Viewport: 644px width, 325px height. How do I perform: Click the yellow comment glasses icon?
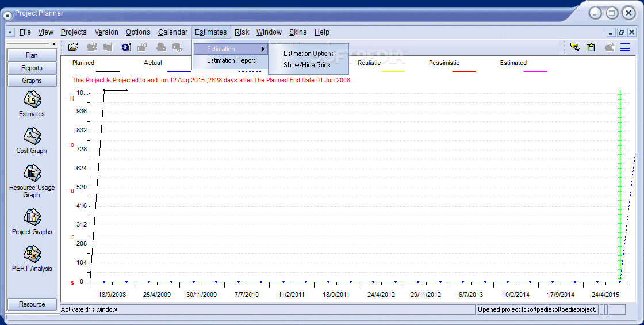click(575, 47)
